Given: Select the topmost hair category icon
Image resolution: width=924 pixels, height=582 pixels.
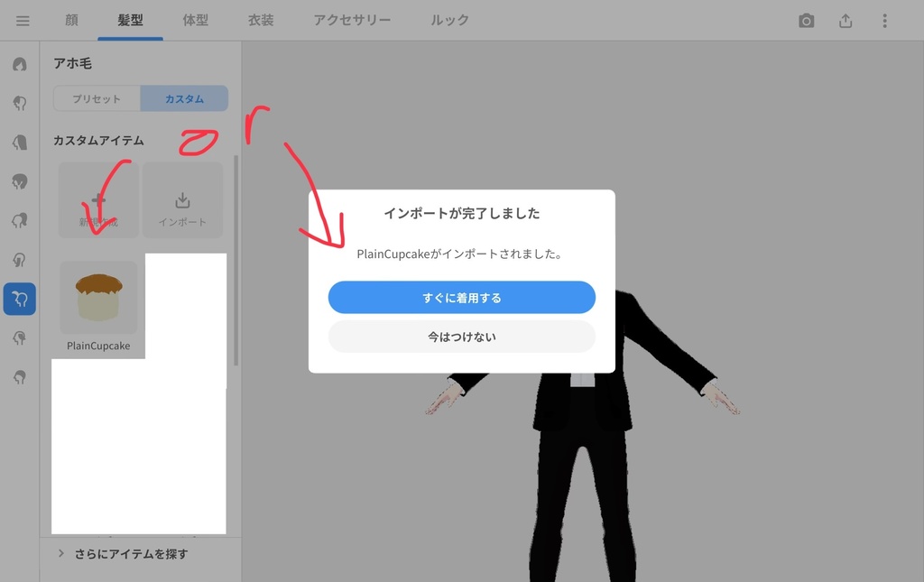Looking at the screenshot, I should click(19, 64).
